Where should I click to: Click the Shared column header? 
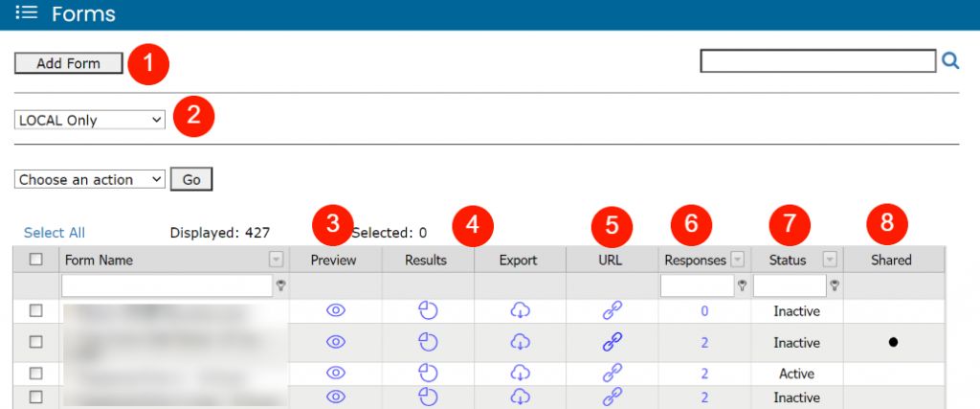891,261
